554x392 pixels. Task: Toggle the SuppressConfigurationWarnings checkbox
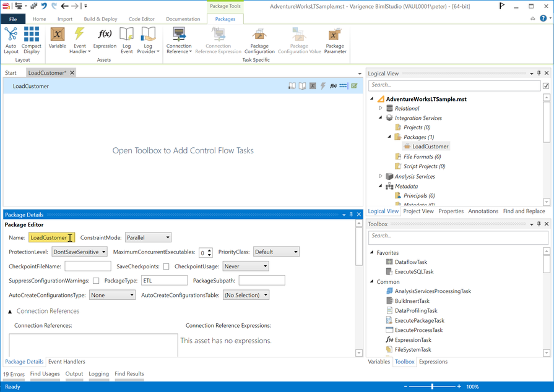click(96, 281)
